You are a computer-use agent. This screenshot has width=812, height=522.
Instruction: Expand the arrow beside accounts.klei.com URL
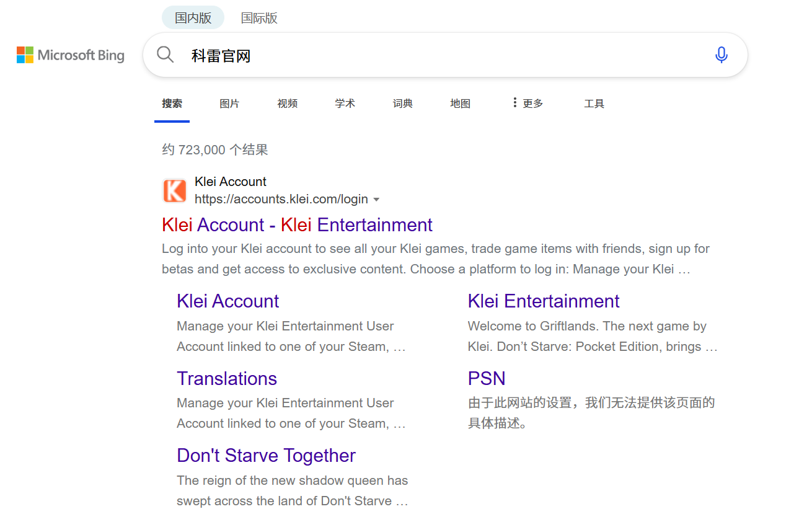point(376,200)
